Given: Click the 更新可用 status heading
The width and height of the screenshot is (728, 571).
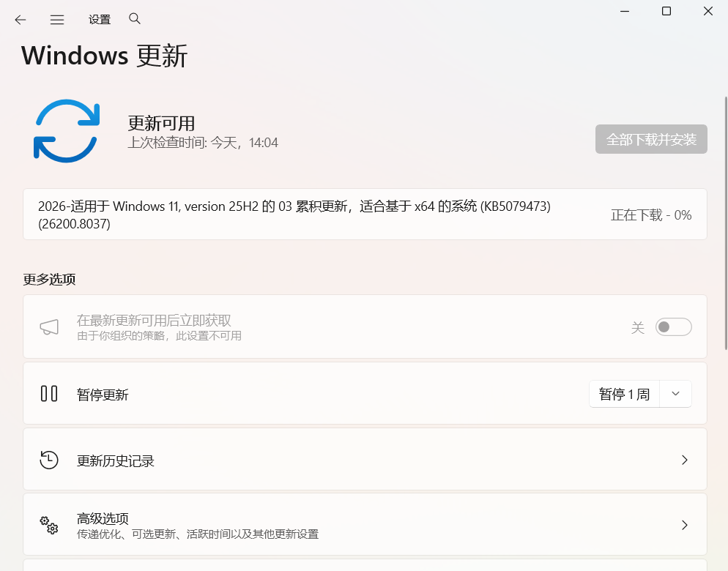Looking at the screenshot, I should click(161, 123).
